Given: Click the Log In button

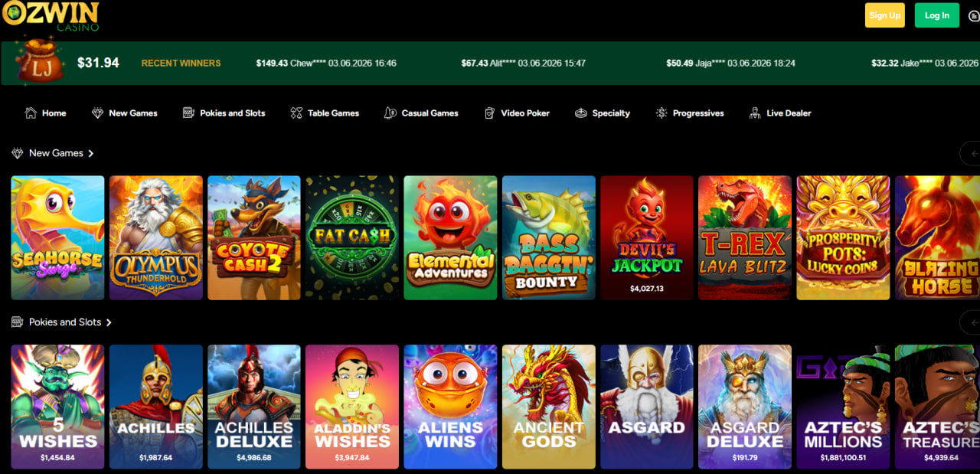Looking at the screenshot, I should (936, 15).
